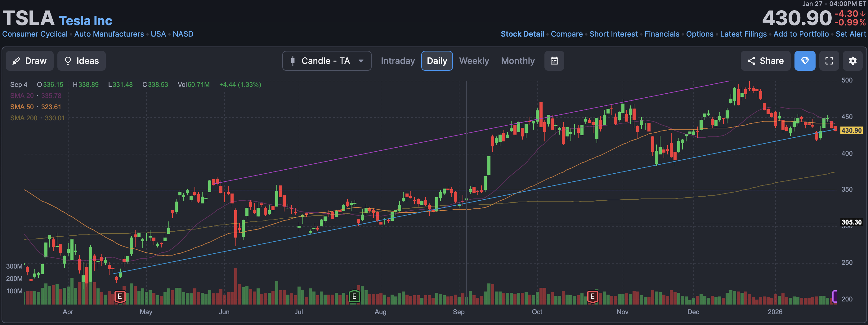
Task: Click the Set Alert link
Action: coord(851,34)
